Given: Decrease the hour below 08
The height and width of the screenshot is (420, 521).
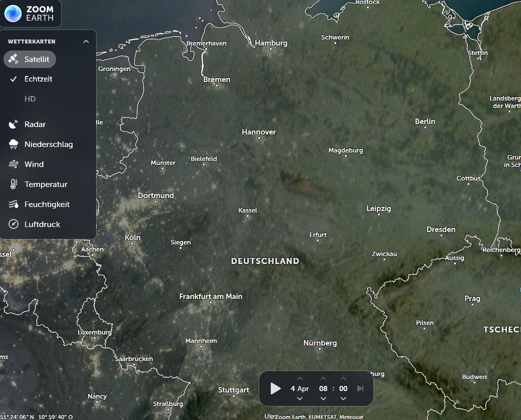Looking at the screenshot, I should (x=323, y=398).
